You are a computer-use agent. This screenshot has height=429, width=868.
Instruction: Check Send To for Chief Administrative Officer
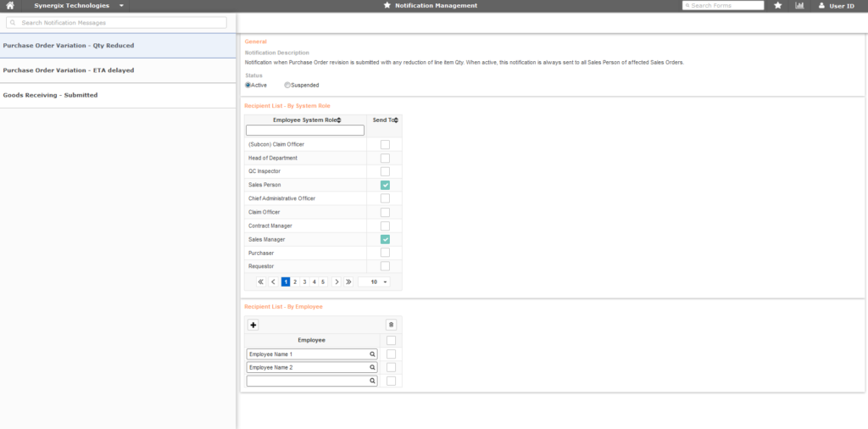(385, 198)
